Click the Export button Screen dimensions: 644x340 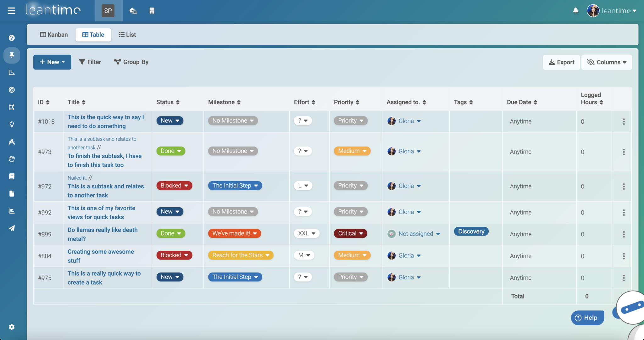pyautogui.click(x=561, y=62)
